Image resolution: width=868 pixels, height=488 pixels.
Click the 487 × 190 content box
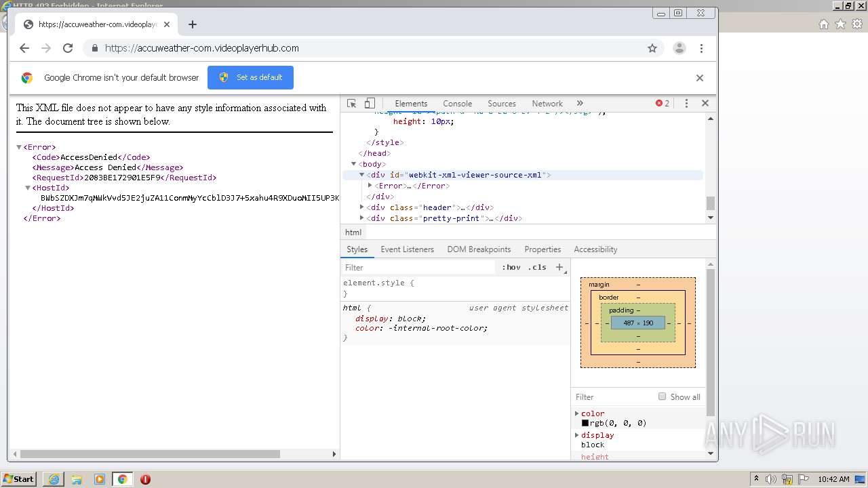point(638,323)
